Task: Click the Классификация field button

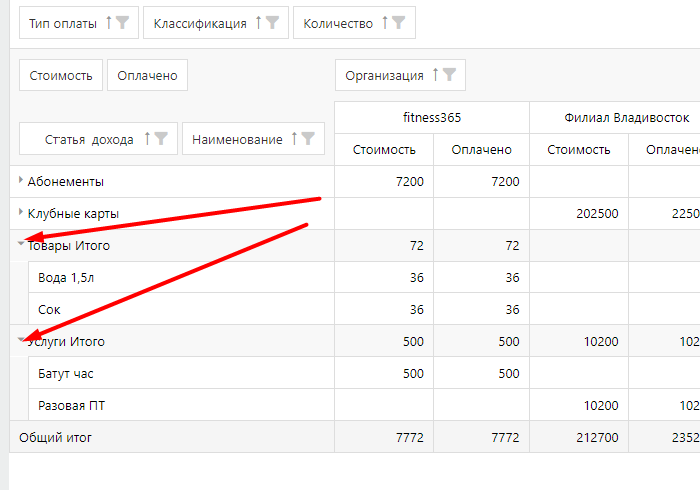Action: (216, 23)
